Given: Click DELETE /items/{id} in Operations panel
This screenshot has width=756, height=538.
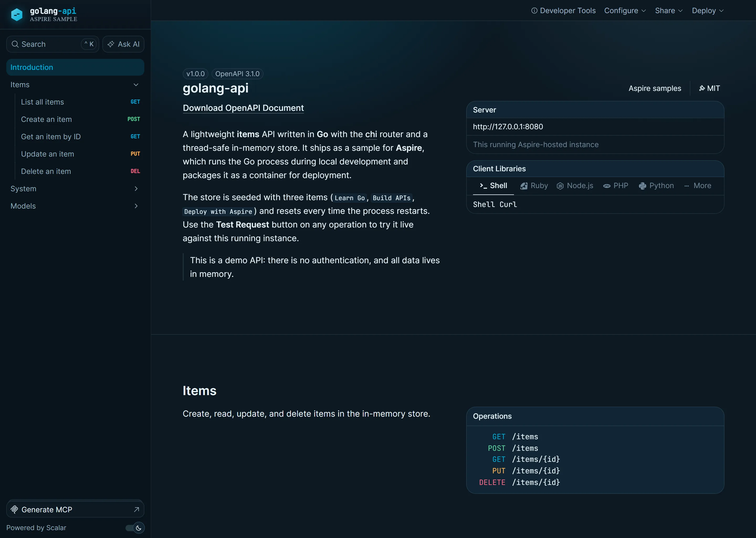Looking at the screenshot, I should (x=519, y=482).
